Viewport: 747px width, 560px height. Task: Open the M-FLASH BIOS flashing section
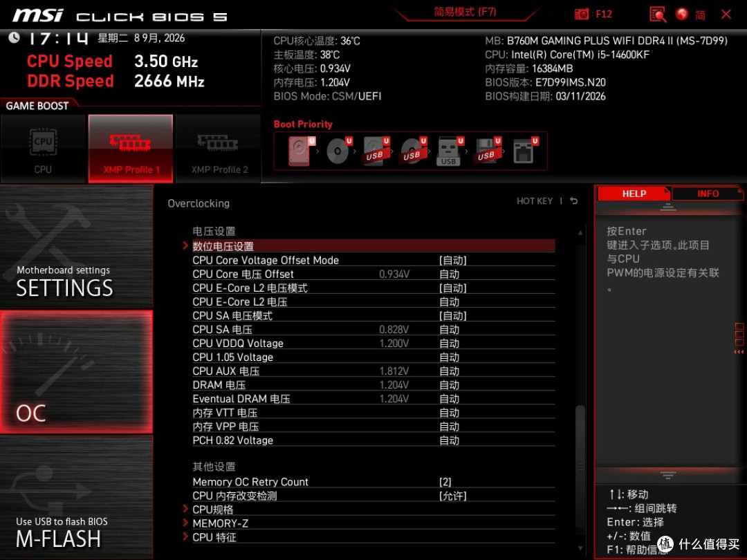[76, 498]
